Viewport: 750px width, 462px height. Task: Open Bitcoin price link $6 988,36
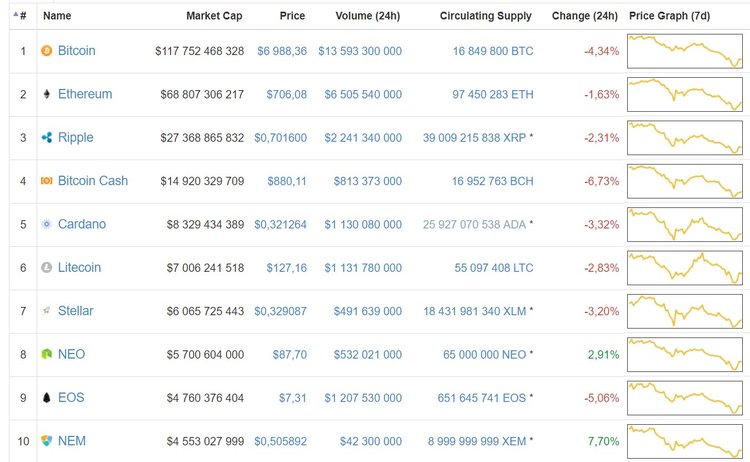[x=281, y=51]
